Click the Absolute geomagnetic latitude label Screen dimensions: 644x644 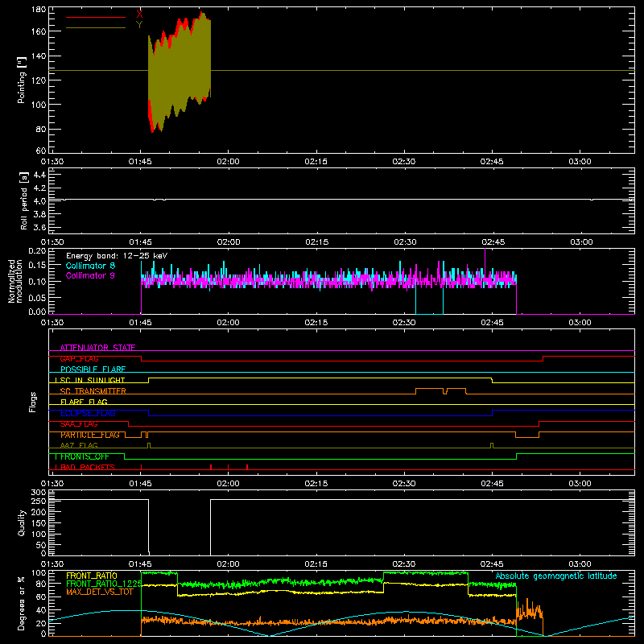point(556,576)
